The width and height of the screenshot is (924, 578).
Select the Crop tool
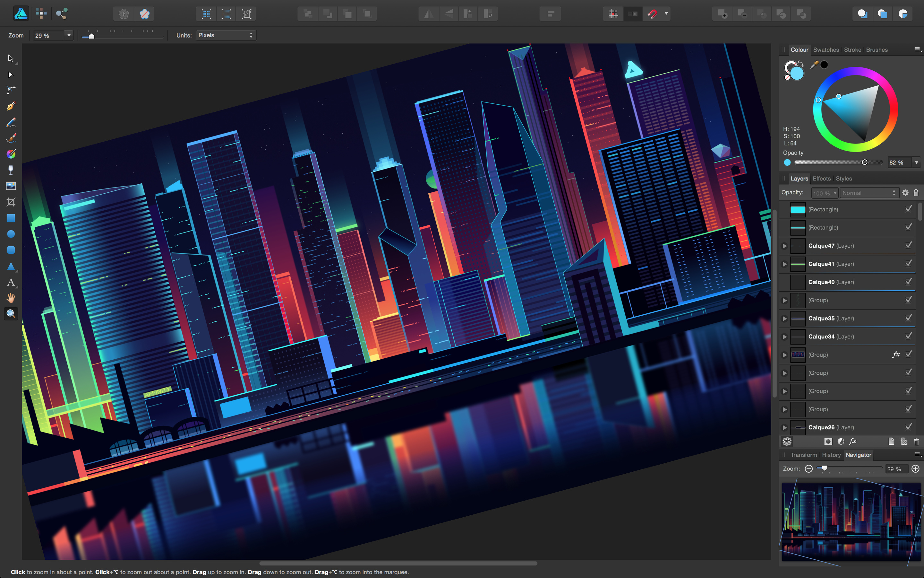[x=11, y=202]
